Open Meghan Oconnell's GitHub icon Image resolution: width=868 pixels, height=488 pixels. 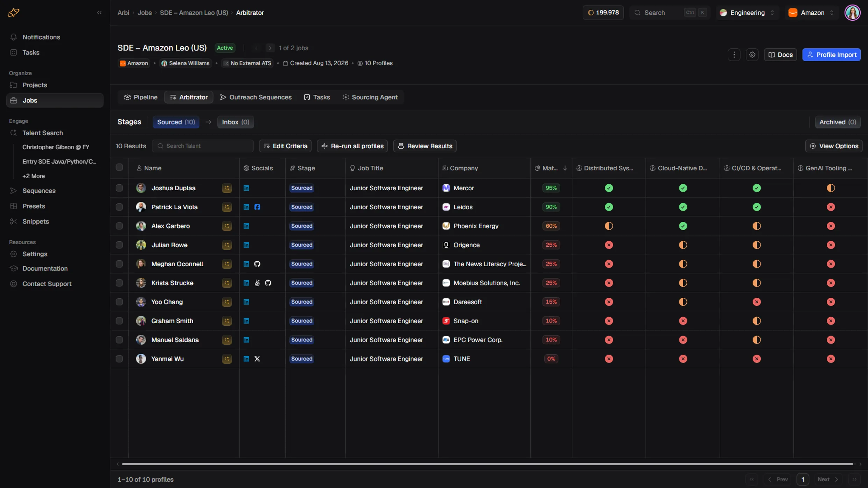tap(257, 264)
